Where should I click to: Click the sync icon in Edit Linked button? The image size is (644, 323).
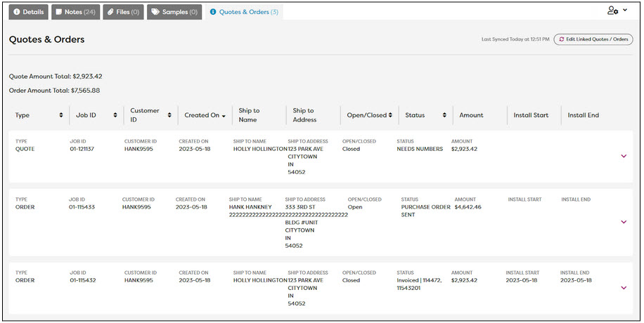(x=562, y=39)
